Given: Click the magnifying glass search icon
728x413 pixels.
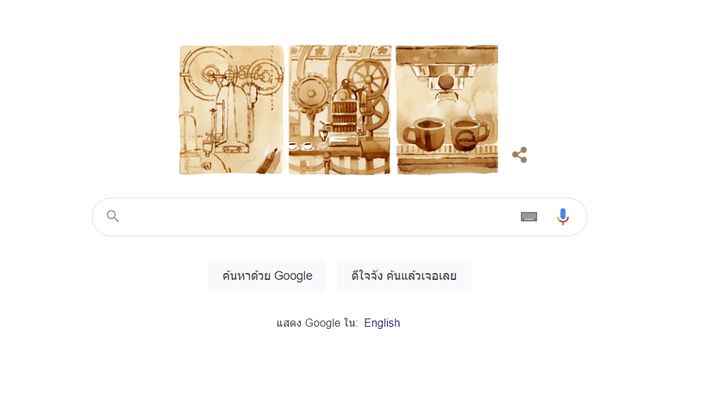Looking at the screenshot, I should tap(113, 216).
